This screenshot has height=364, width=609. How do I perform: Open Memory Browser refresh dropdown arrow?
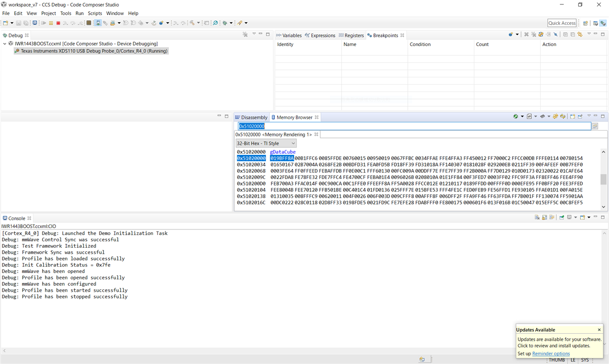coord(522,116)
